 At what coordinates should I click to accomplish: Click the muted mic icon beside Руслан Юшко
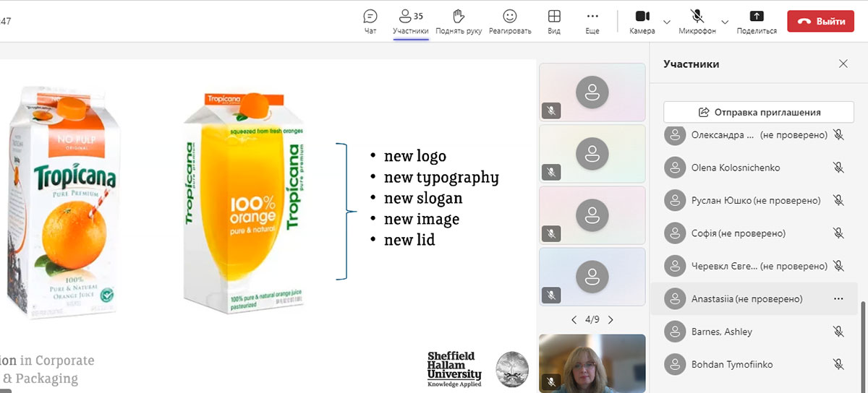[838, 200]
